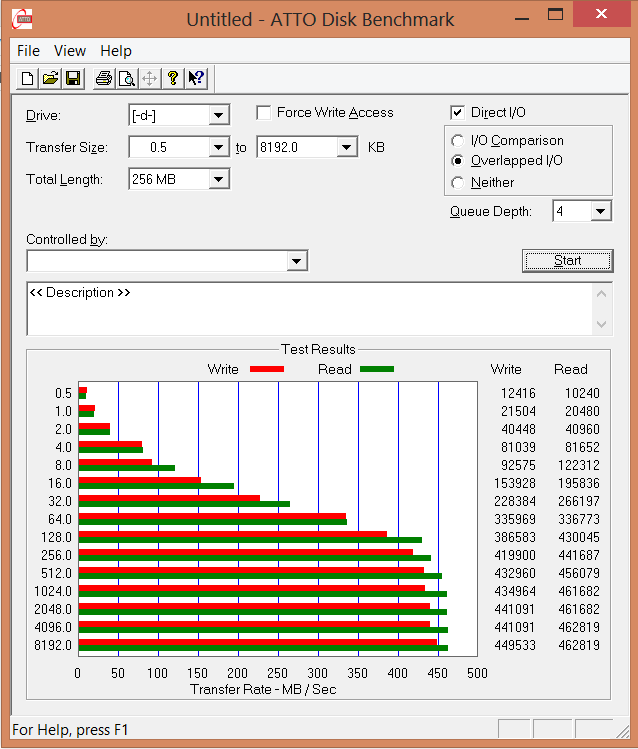Click the Print toolbar icon
The height and width of the screenshot is (749, 638).
104,78
